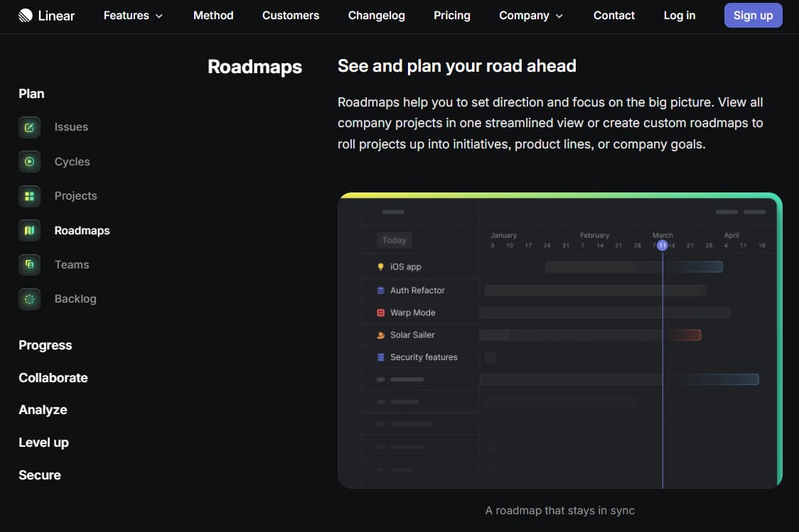
Task: Expand the Features dropdown menu
Action: coord(133,16)
